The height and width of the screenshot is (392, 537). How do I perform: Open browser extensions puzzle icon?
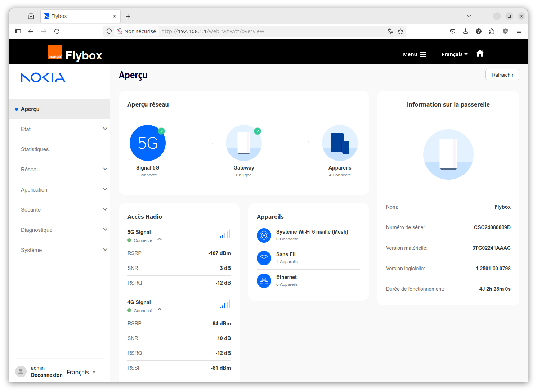492,31
